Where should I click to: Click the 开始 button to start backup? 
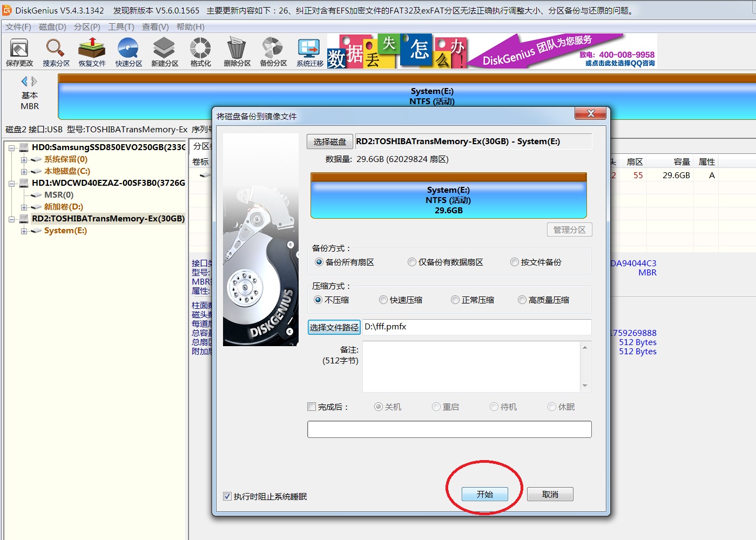pos(484,494)
